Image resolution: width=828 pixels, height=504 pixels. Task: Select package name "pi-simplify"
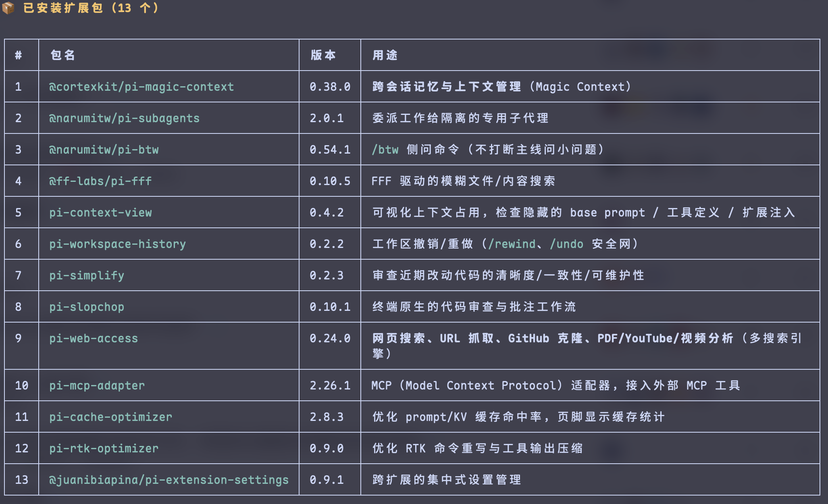click(87, 275)
